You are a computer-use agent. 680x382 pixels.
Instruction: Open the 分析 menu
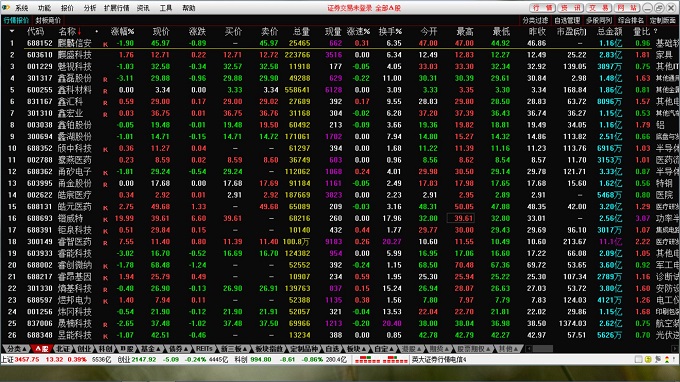[x=90, y=8]
